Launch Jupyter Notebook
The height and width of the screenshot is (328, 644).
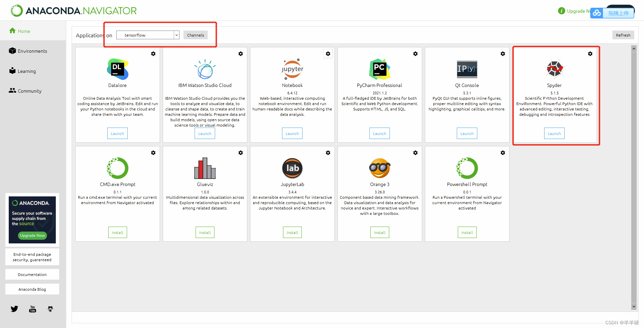click(x=292, y=133)
